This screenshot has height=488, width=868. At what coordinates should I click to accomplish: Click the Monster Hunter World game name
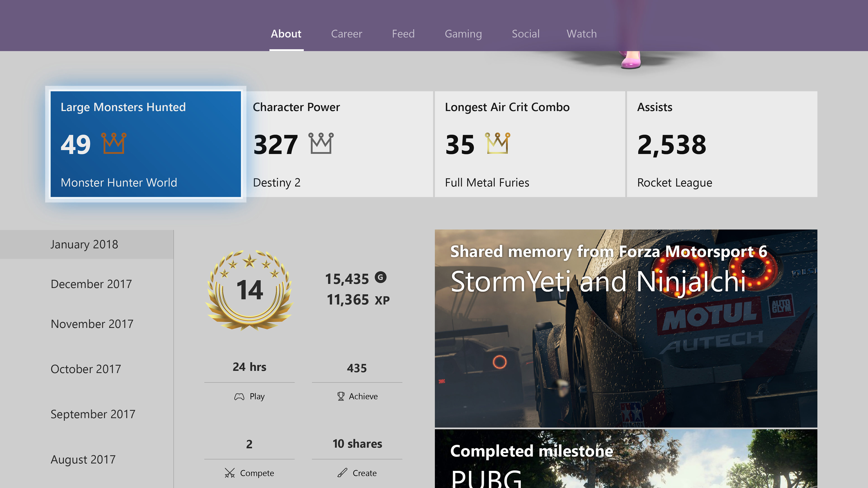pyautogui.click(x=119, y=183)
